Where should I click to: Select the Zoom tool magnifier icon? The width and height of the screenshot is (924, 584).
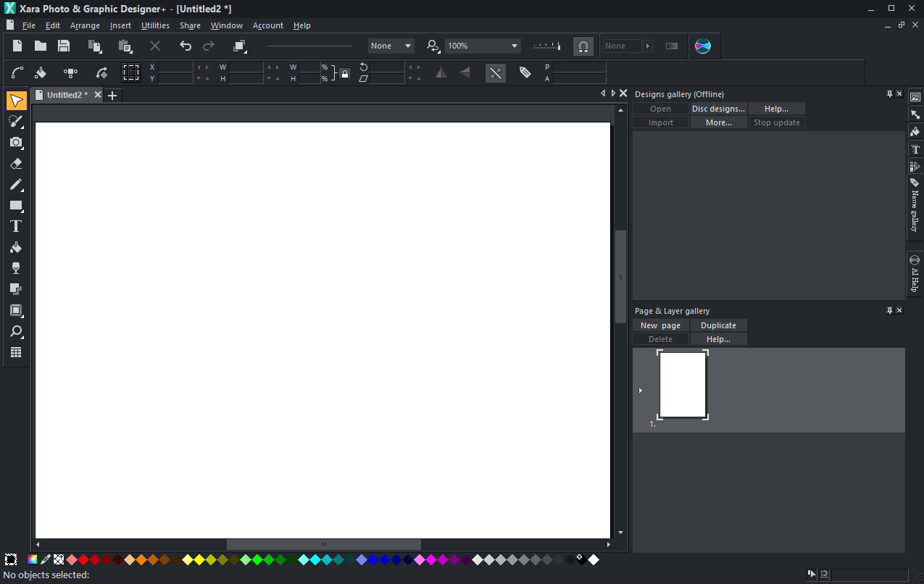click(16, 332)
